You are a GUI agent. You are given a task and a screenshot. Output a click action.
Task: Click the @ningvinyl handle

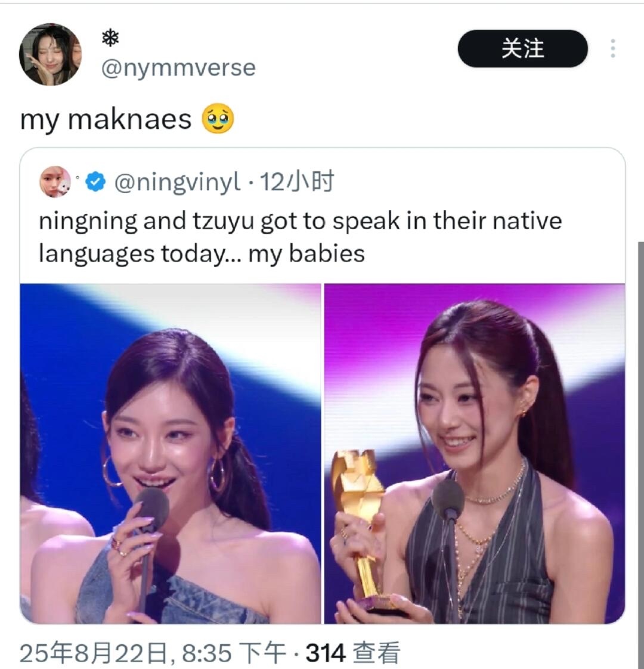coord(178,182)
